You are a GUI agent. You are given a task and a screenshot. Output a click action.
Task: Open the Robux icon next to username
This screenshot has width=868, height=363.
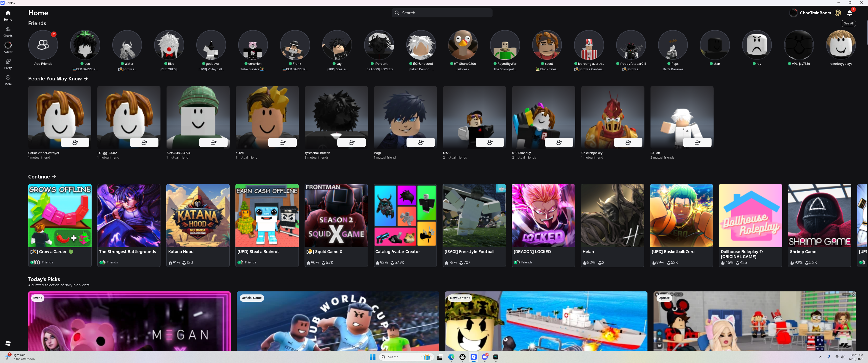pyautogui.click(x=838, y=13)
